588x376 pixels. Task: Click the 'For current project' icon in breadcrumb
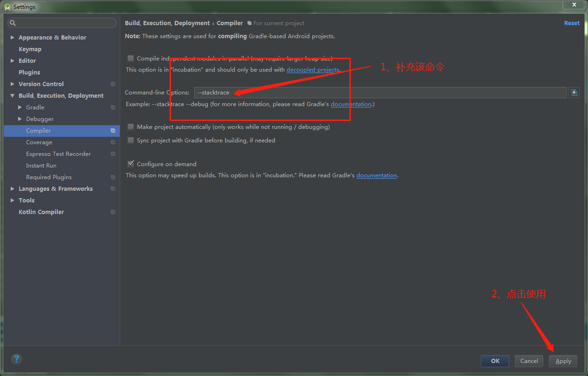click(249, 23)
